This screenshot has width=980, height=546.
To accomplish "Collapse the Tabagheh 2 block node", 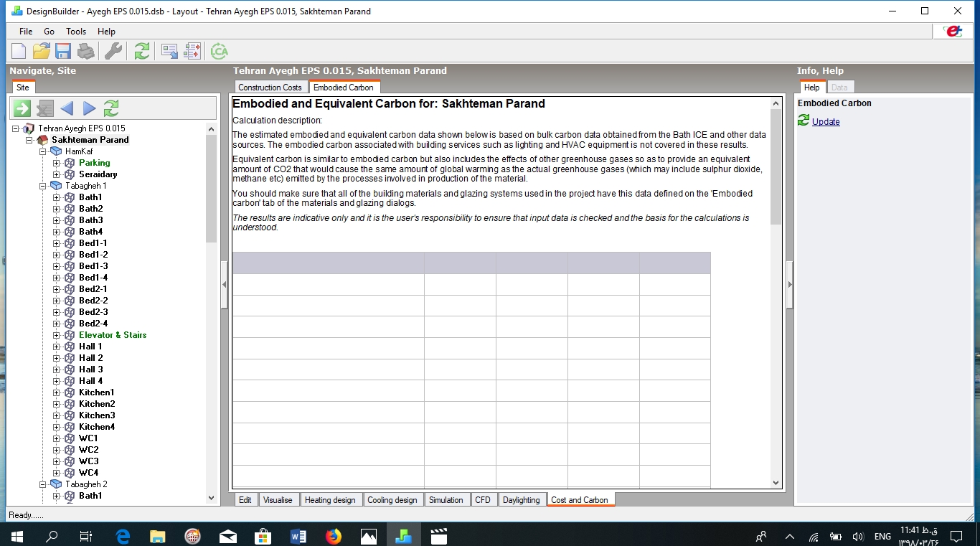I will [x=43, y=484].
